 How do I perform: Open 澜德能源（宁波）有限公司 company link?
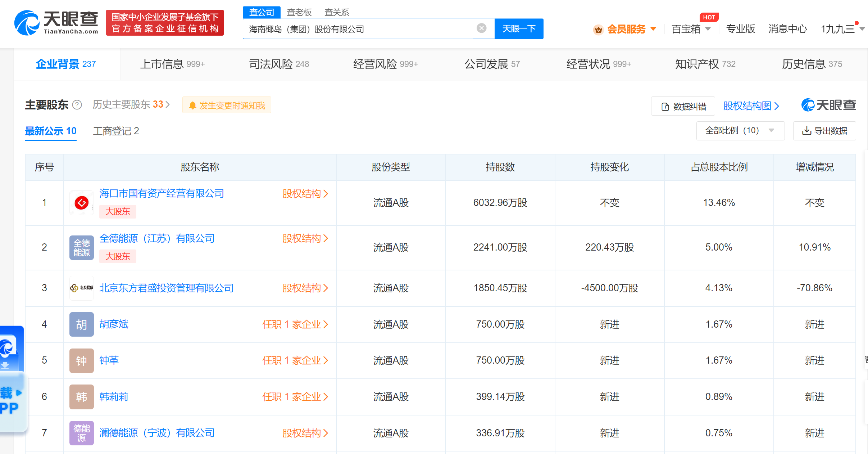[x=157, y=433]
